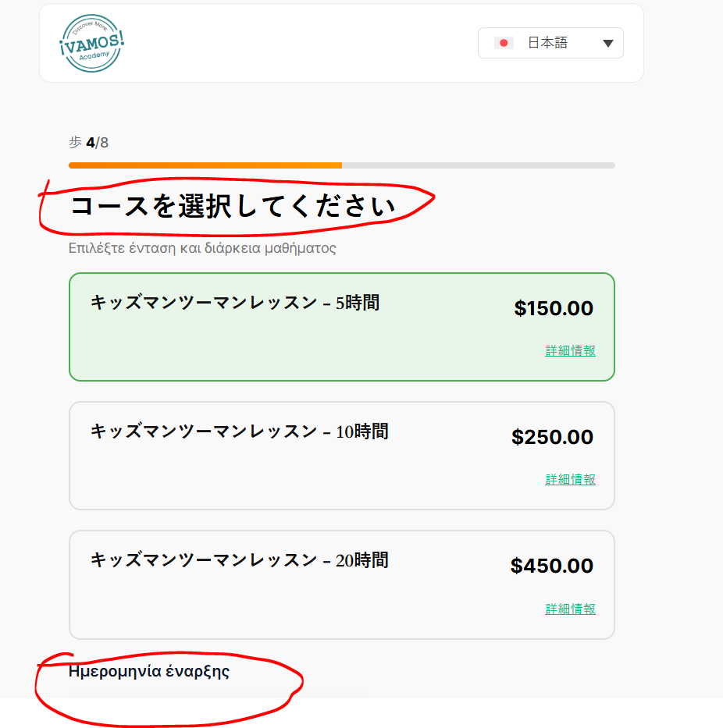Click the Vamos Academy logo
723x728 pixels.
point(91,43)
